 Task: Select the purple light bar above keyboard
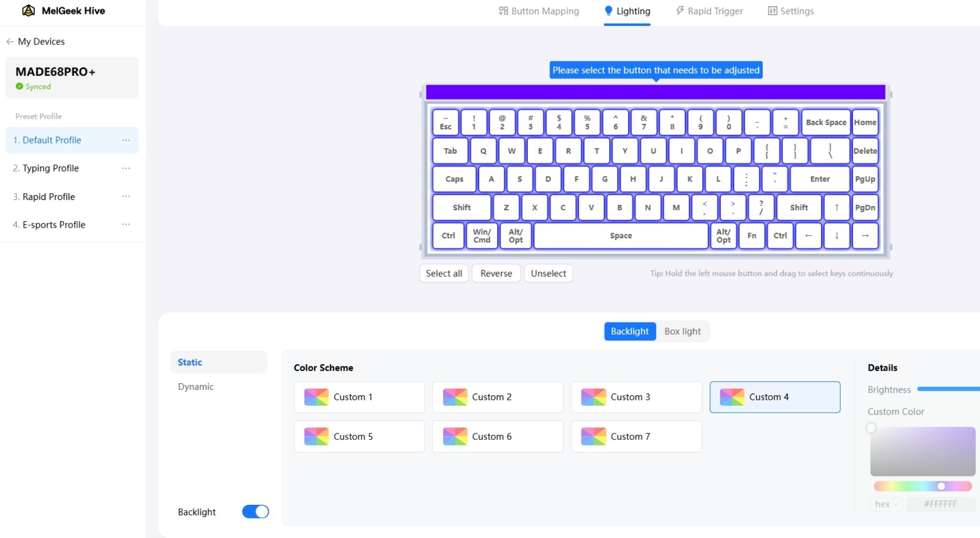[x=656, y=92]
